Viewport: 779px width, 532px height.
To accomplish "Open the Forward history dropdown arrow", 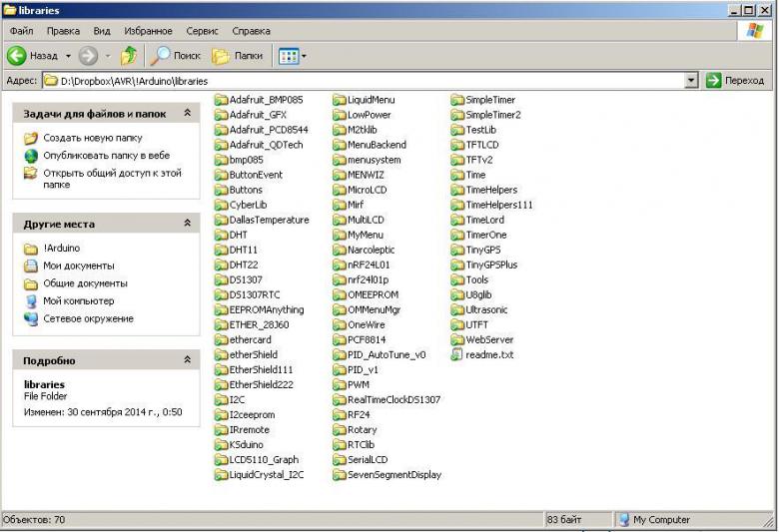I will click(x=107, y=56).
